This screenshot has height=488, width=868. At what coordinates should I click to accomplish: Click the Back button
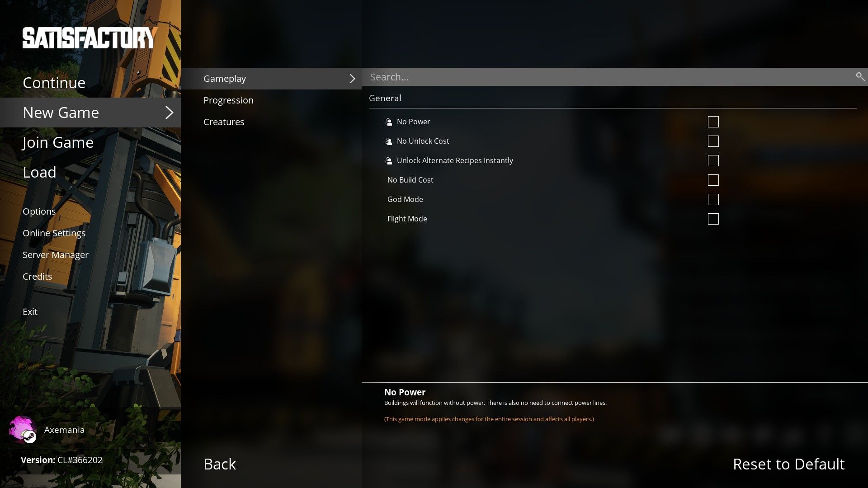coord(219,464)
